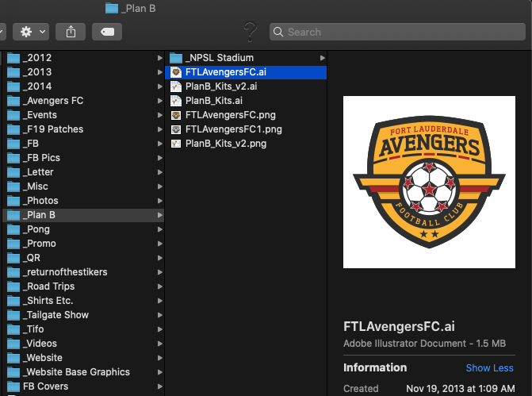The height and width of the screenshot is (396, 532).
Task: Select the FB Covers folder name
Action: [x=45, y=386]
